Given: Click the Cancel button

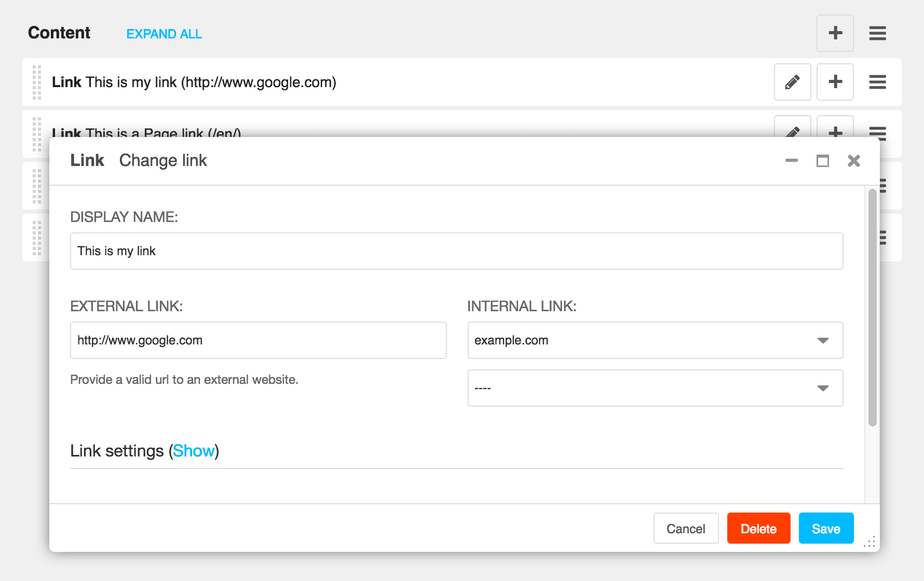Looking at the screenshot, I should [686, 529].
